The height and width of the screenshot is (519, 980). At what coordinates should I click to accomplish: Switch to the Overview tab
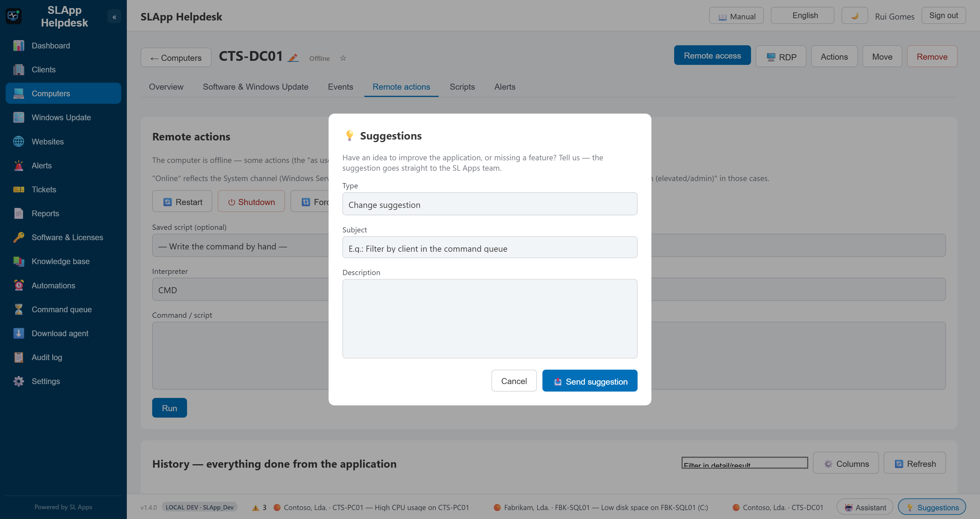pyautogui.click(x=166, y=87)
